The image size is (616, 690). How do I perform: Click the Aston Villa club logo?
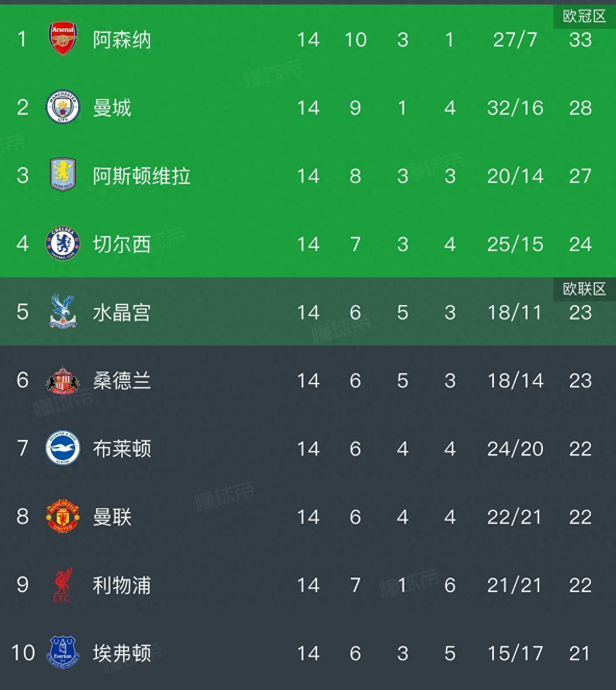pos(62,176)
